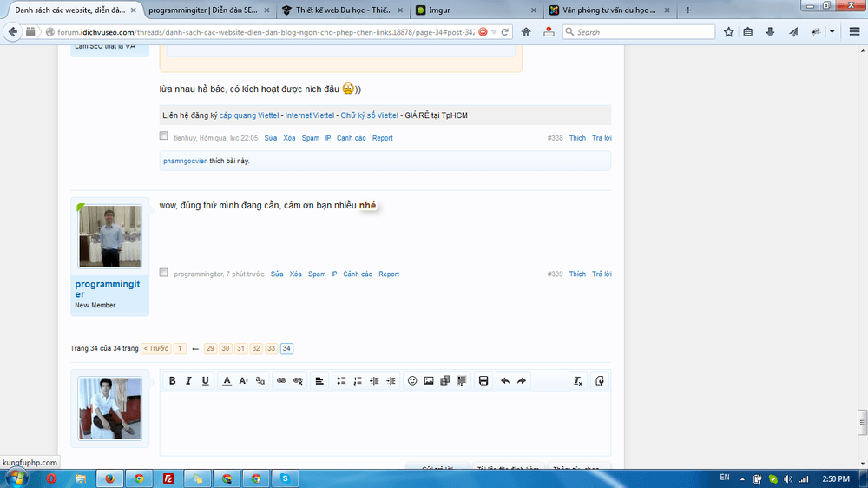The image size is (868, 488).
Task: Reload the page with refresh icon
Action: click(x=505, y=32)
